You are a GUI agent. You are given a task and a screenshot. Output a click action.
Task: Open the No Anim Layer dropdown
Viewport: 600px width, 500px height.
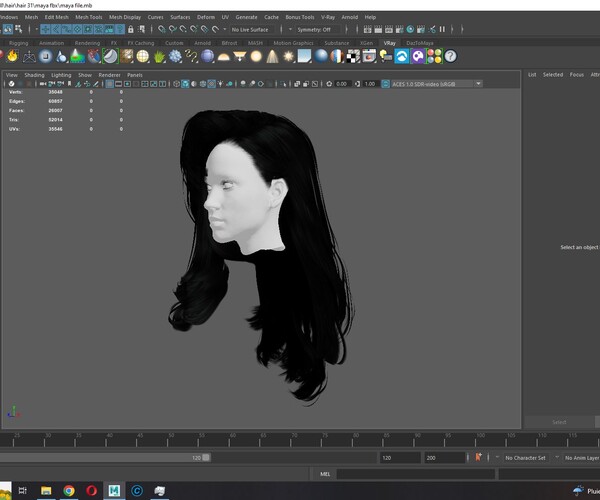[x=581, y=458]
